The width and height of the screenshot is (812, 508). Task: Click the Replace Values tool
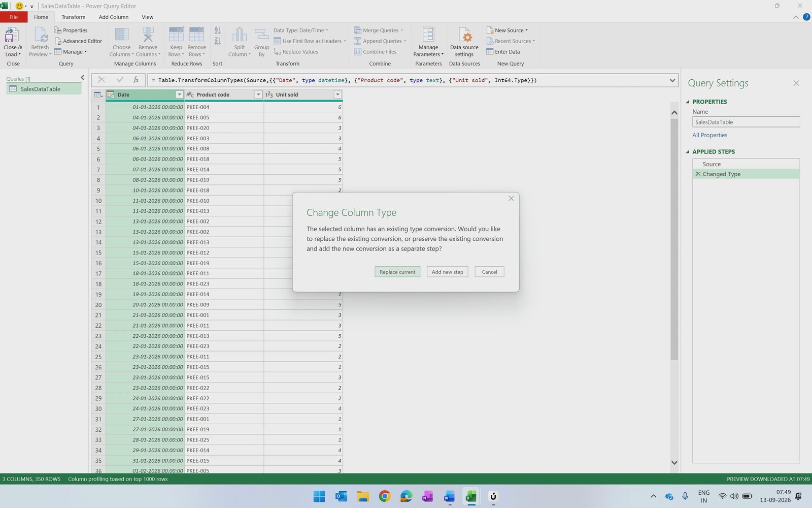(296, 52)
